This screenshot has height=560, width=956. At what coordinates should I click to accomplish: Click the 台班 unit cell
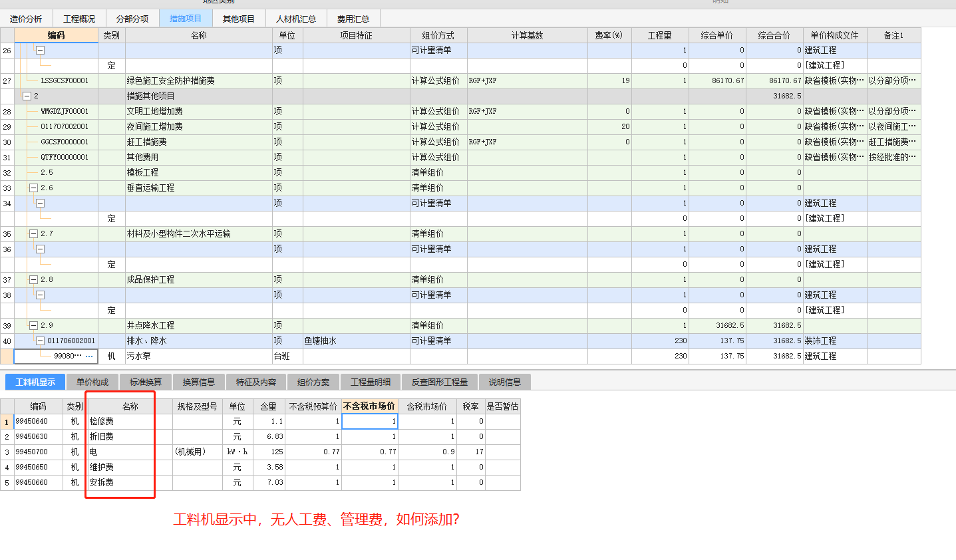287,356
